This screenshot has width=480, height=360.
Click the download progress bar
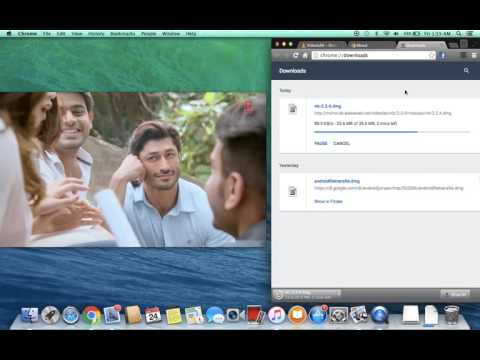coord(392,132)
